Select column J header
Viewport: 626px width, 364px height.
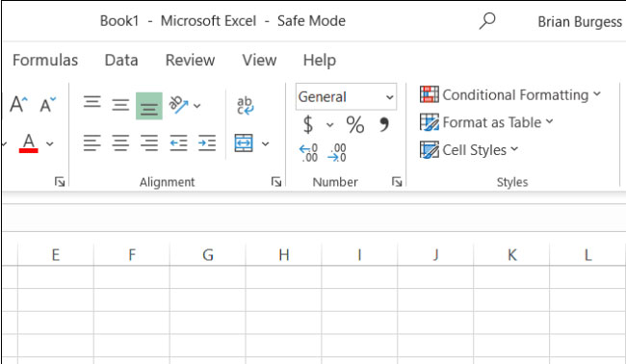(x=435, y=254)
